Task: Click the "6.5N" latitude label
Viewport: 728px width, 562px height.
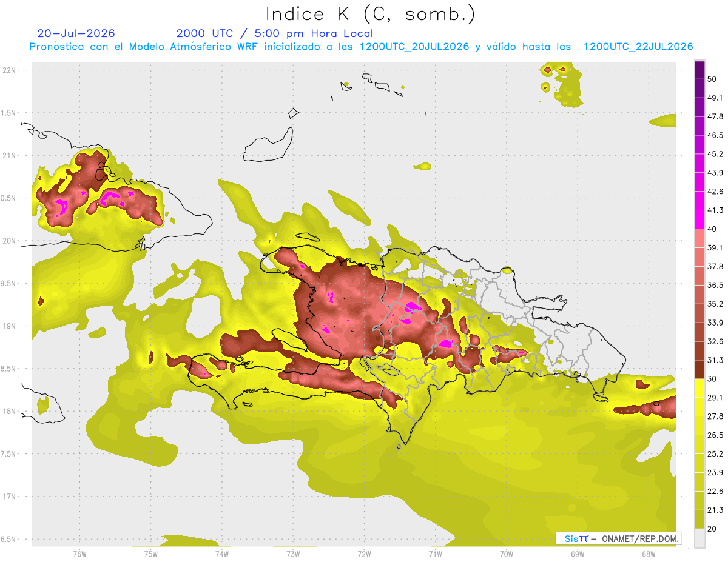Action: tap(9, 540)
